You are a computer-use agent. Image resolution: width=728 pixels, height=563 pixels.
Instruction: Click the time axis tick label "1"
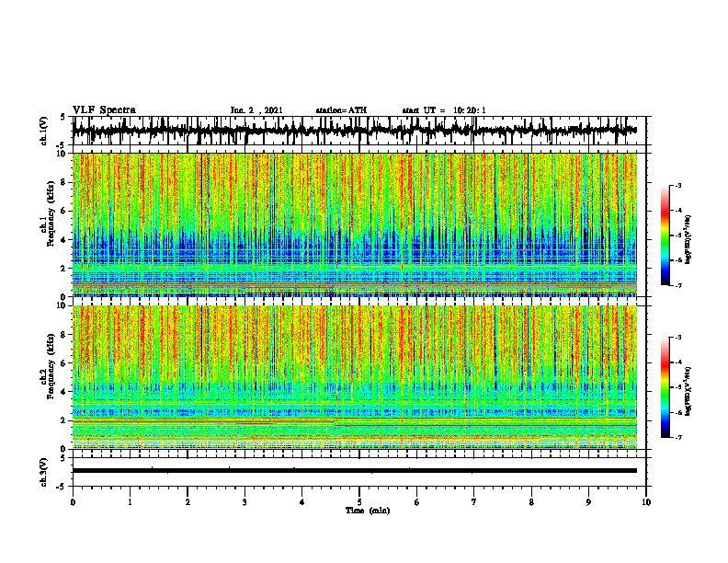130,502
